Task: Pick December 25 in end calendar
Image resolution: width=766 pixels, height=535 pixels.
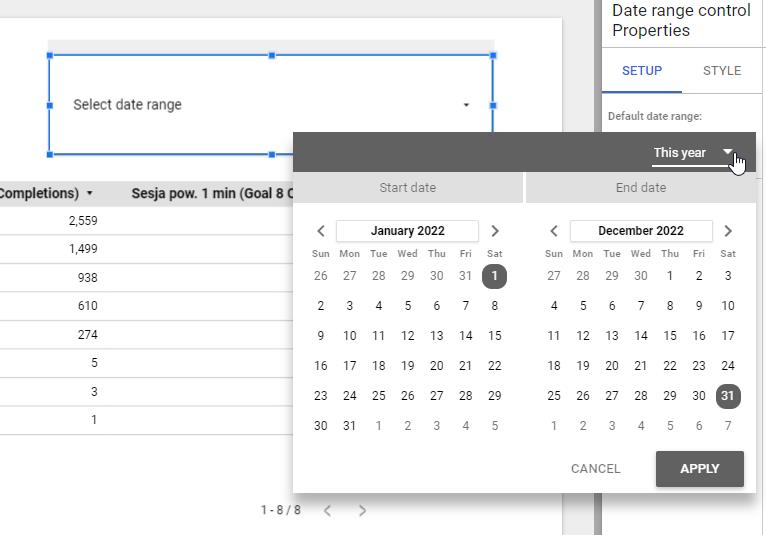Action: coord(554,396)
